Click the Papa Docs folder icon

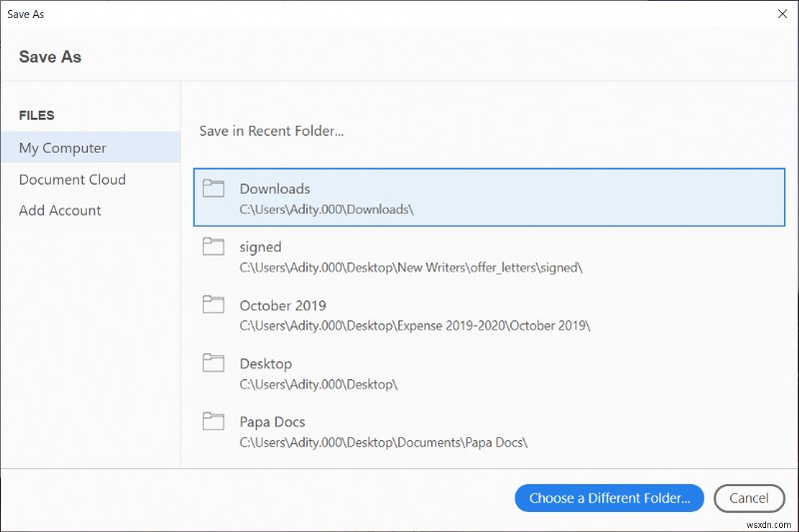pyautogui.click(x=213, y=421)
